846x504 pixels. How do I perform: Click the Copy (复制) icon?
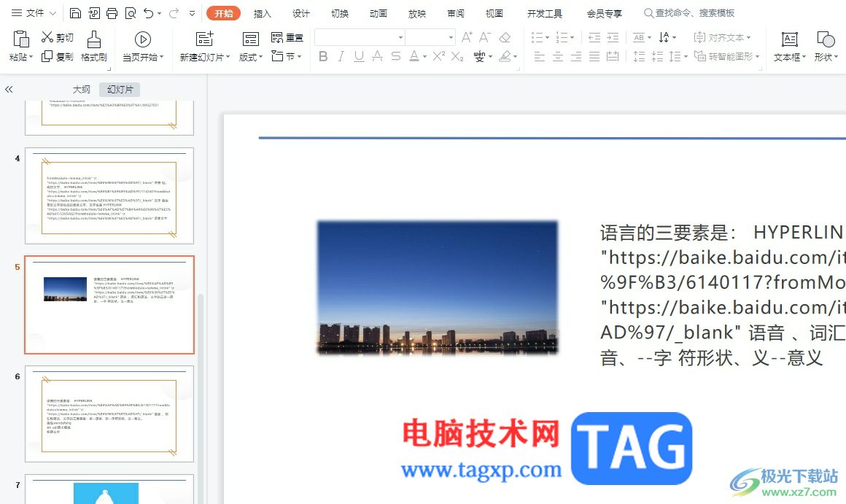(47, 55)
